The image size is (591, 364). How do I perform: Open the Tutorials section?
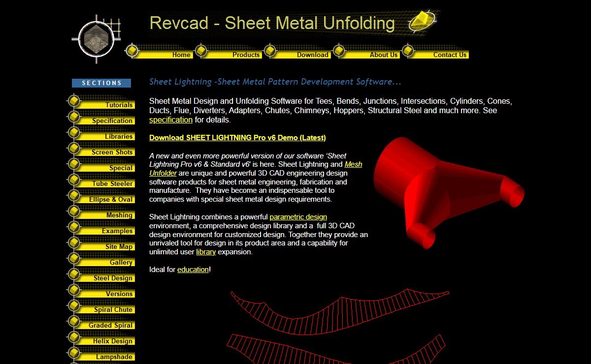pos(119,105)
